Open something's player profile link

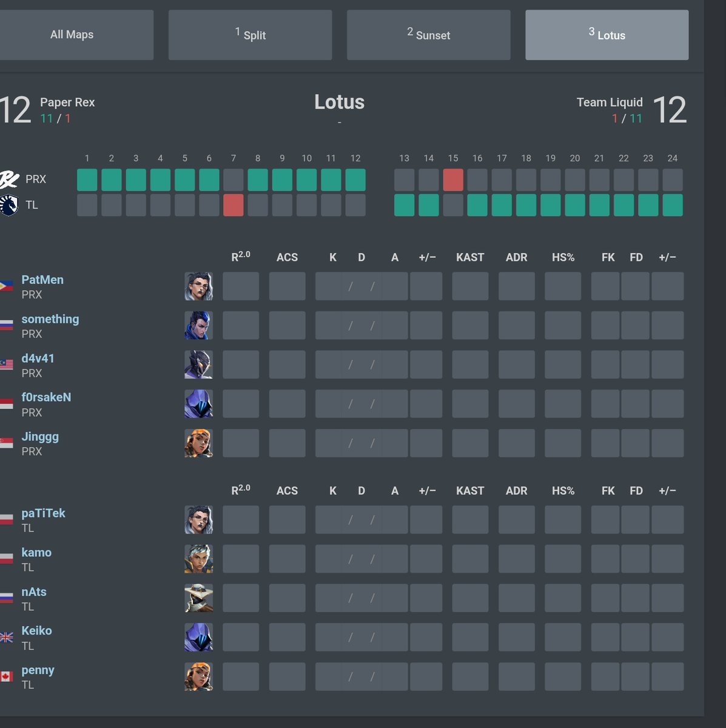[50, 319]
